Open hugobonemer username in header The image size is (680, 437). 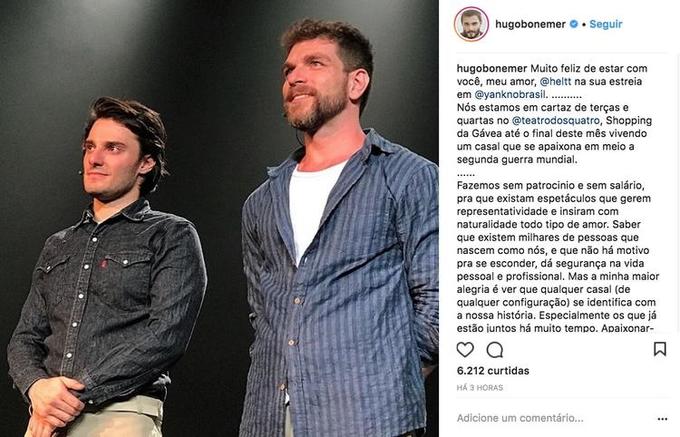[x=530, y=24]
